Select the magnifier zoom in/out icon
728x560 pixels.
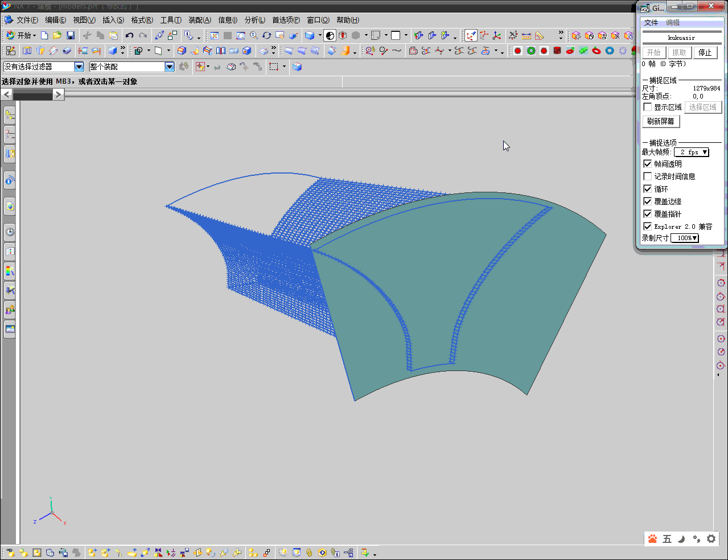(x=254, y=35)
